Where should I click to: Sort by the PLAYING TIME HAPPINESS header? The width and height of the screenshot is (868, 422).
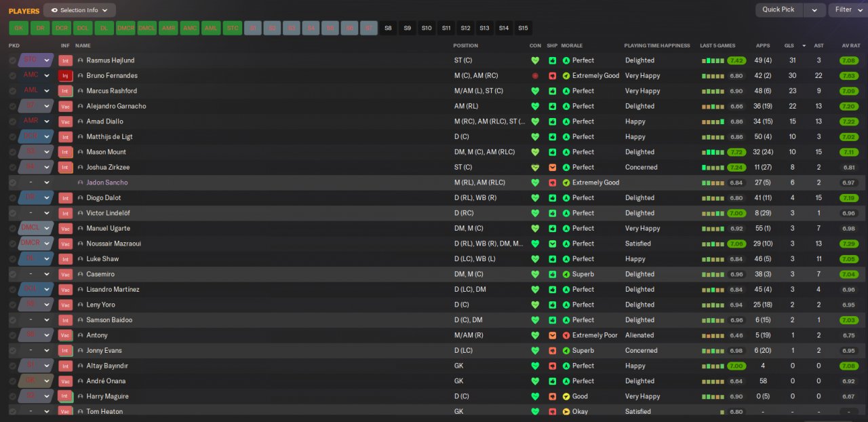click(658, 45)
